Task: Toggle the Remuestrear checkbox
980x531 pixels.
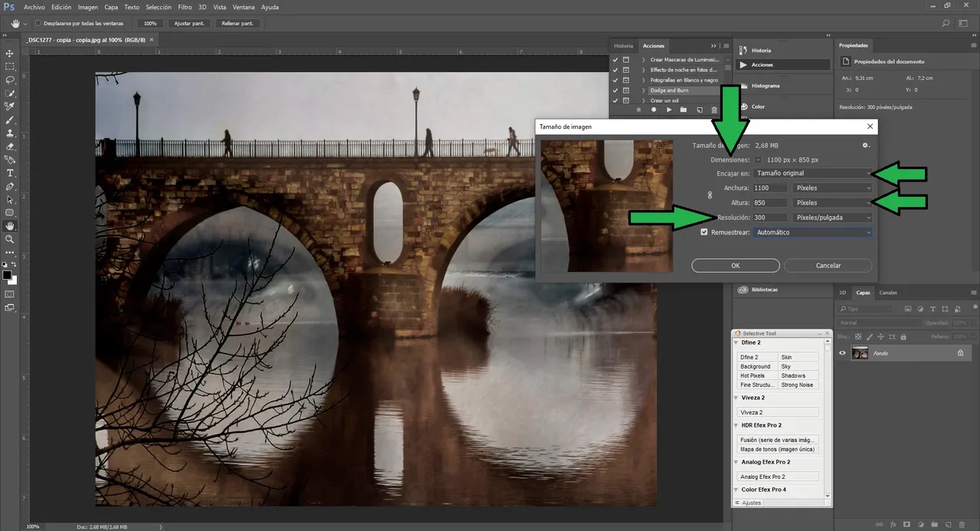Action: click(x=704, y=232)
